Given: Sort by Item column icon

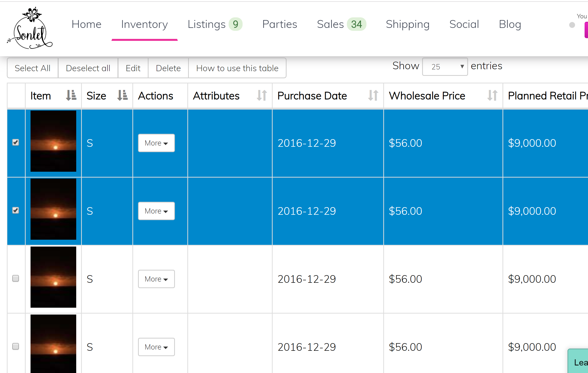Looking at the screenshot, I should 71,95.
